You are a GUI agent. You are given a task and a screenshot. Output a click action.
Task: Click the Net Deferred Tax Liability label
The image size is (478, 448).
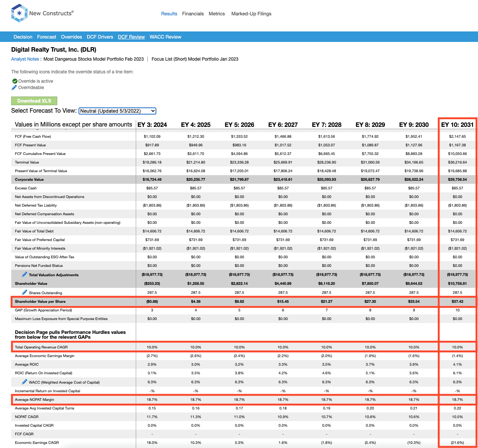(x=36, y=205)
